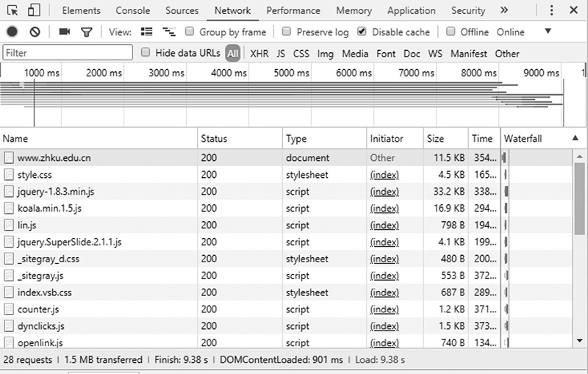
Task: Select the jquery.SuperSlide.2.1.1.js request
Action: point(70,242)
